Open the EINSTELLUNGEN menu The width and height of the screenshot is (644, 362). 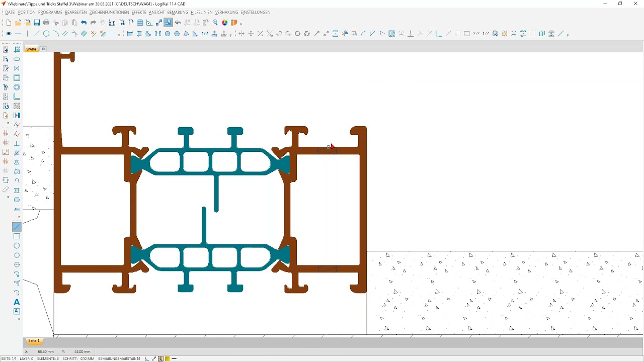click(256, 12)
